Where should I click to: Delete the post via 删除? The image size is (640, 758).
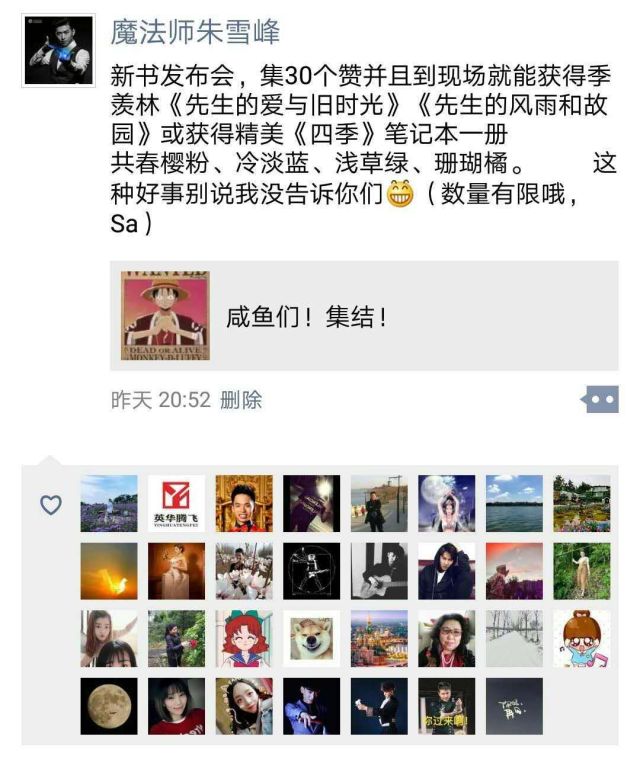pos(241,400)
